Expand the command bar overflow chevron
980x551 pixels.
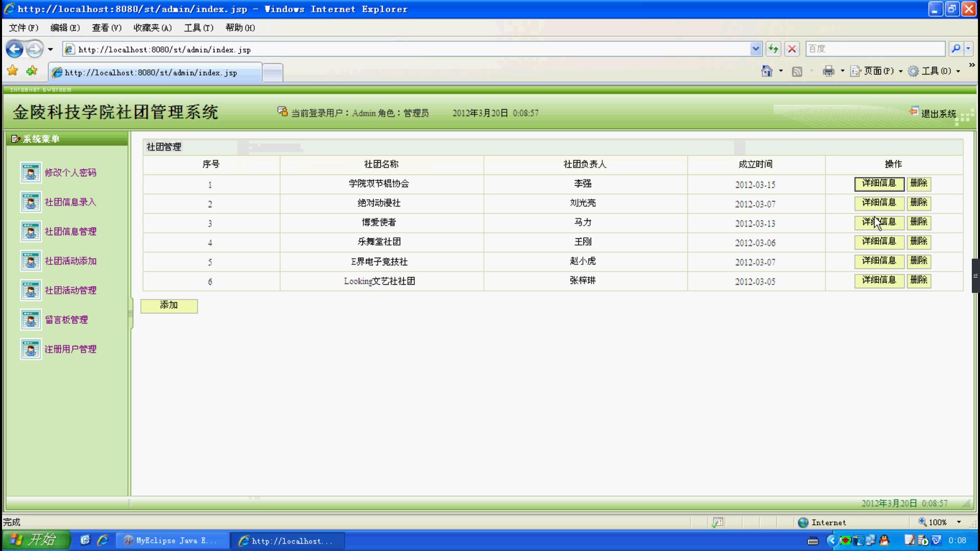971,65
